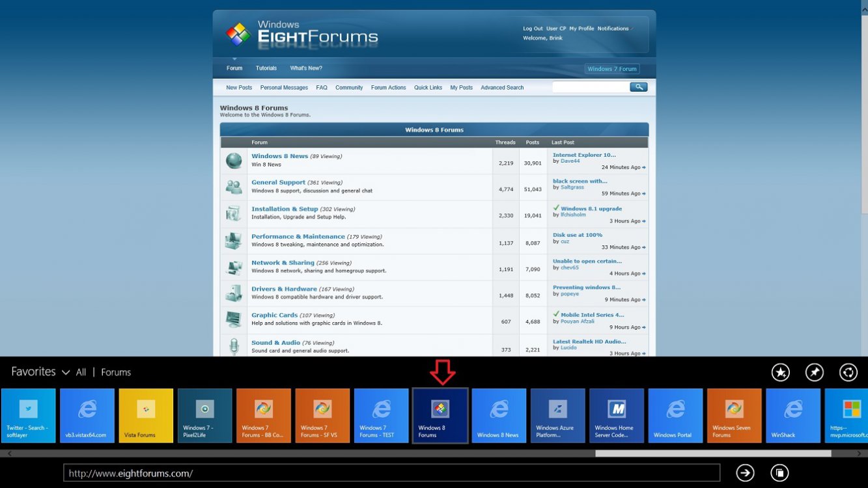Click the Pin site icon

814,372
